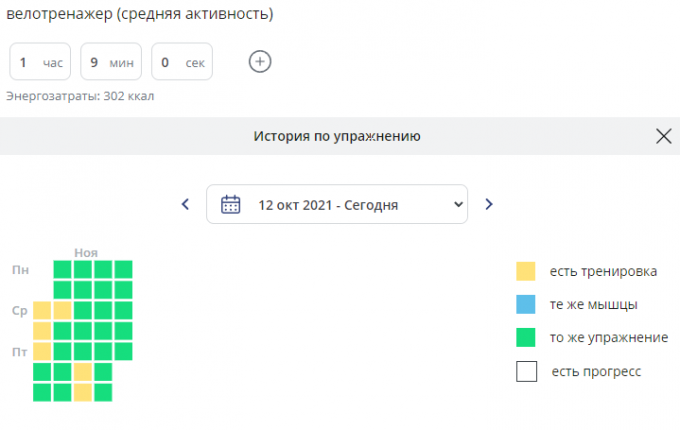Select yellow cell in Пт row
This screenshot has width=680, height=430.
pos(42,351)
